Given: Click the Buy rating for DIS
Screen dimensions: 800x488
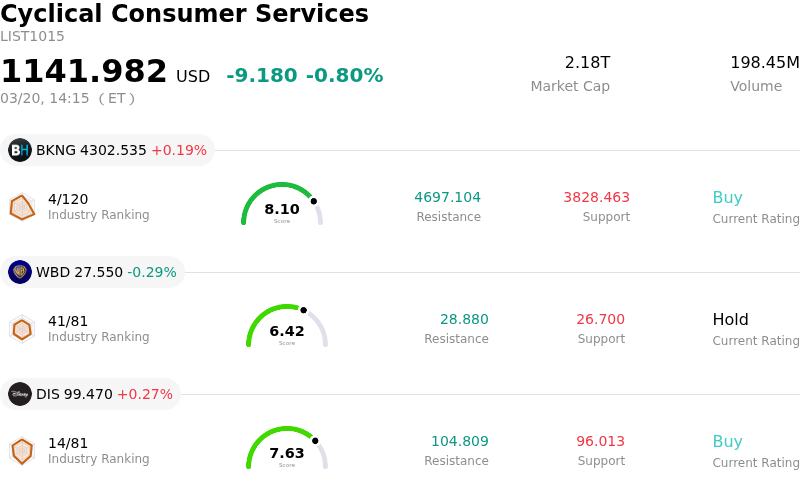Looking at the screenshot, I should pos(727,442).
